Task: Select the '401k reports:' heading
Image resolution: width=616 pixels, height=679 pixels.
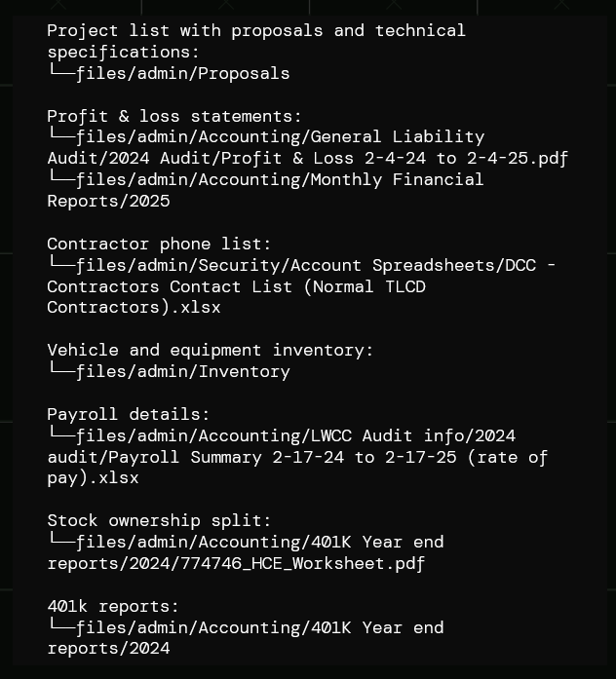Action: 113,606
